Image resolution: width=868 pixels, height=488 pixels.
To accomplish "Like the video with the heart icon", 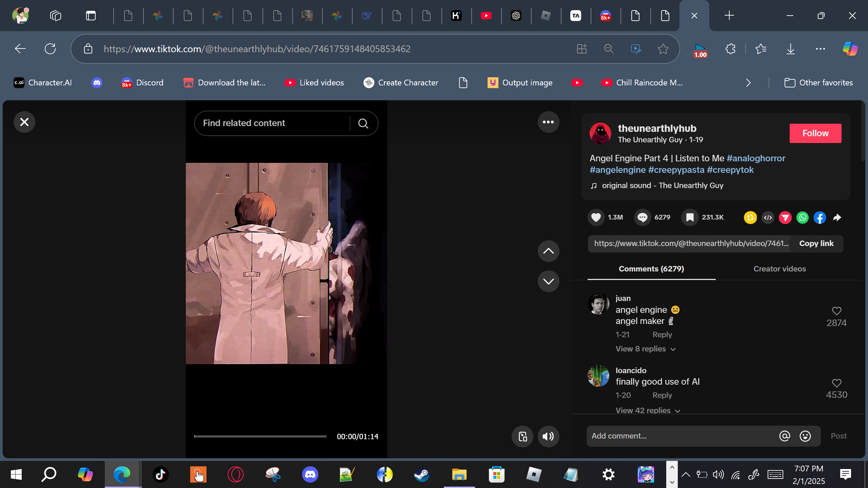I will click(x=596, y=217).
